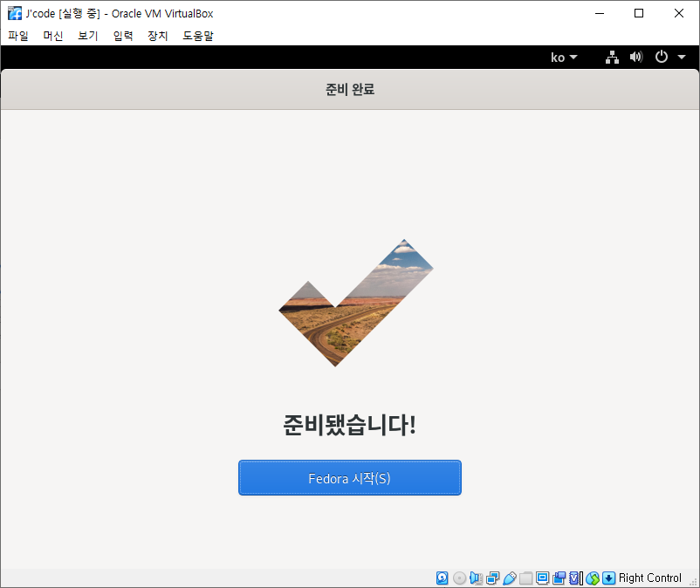
Task: Click the hard disk activity status icon
Action: (442, 578)
